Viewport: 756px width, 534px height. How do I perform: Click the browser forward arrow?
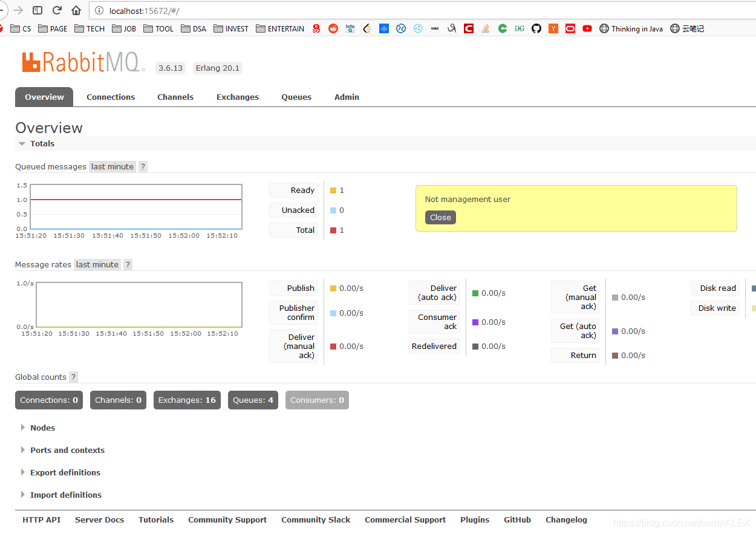click(18, 10)
